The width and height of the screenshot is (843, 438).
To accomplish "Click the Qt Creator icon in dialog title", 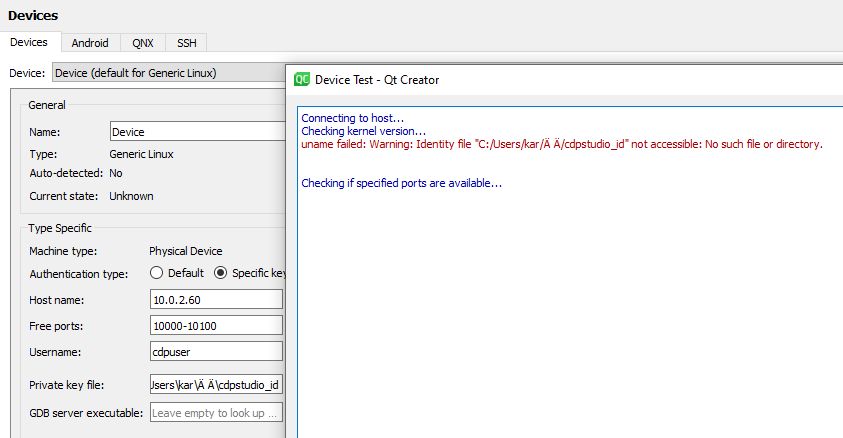I will pyautogui.click(x=302, y=79).
